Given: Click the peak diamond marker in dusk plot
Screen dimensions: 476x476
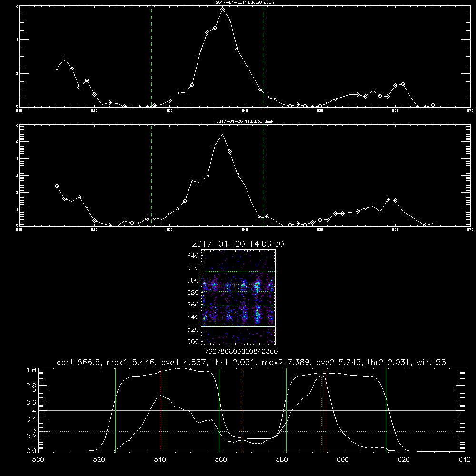Looking at the screenshot, I should click(x=222, y=134).
